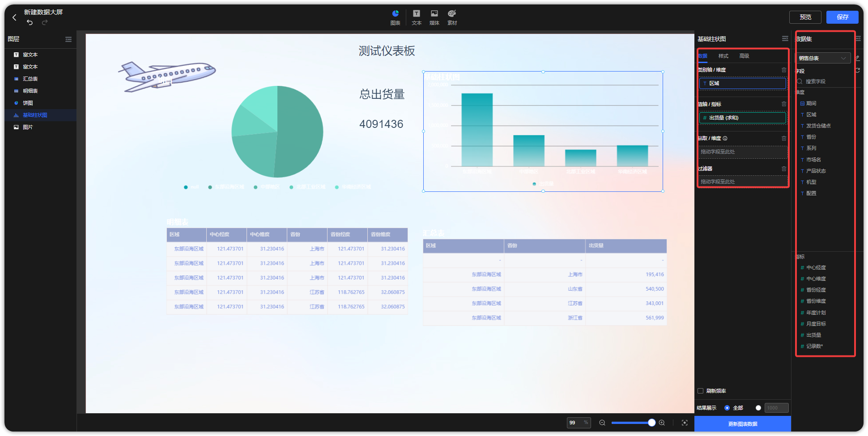Click the 4091436 total value text
The height and width of the screenshot is (436, 868).
tap(381, 124)
